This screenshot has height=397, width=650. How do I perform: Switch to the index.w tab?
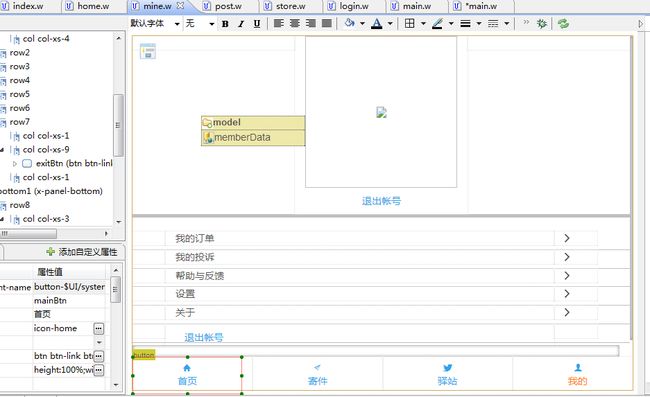[28, 6]
